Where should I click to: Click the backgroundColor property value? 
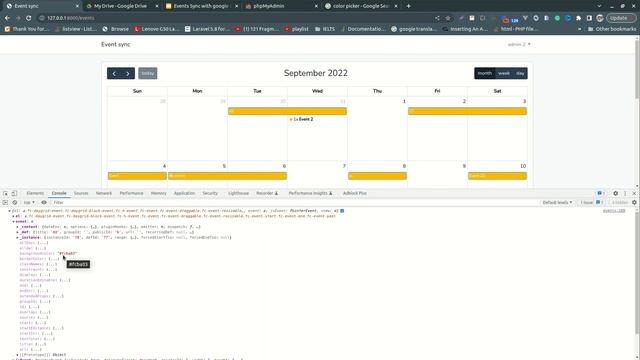coord(67,253)
